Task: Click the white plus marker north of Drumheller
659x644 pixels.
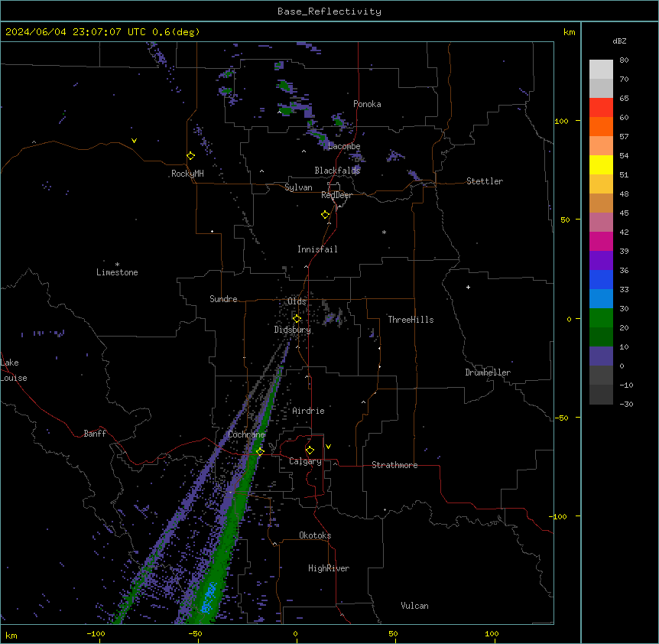Action: tap(468, 287)
